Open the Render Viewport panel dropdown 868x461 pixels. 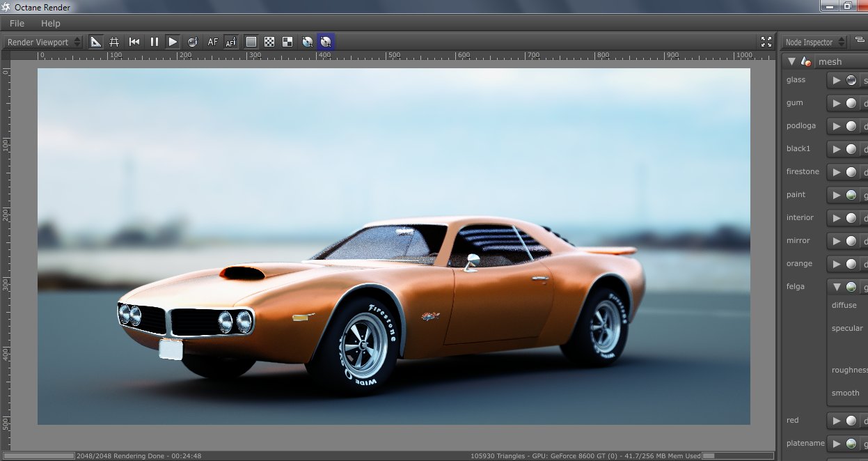(x=43, y=42)
